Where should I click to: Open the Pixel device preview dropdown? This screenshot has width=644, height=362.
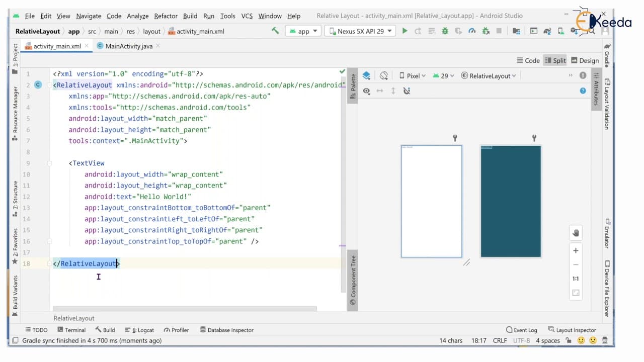click(x=413, y=76)
